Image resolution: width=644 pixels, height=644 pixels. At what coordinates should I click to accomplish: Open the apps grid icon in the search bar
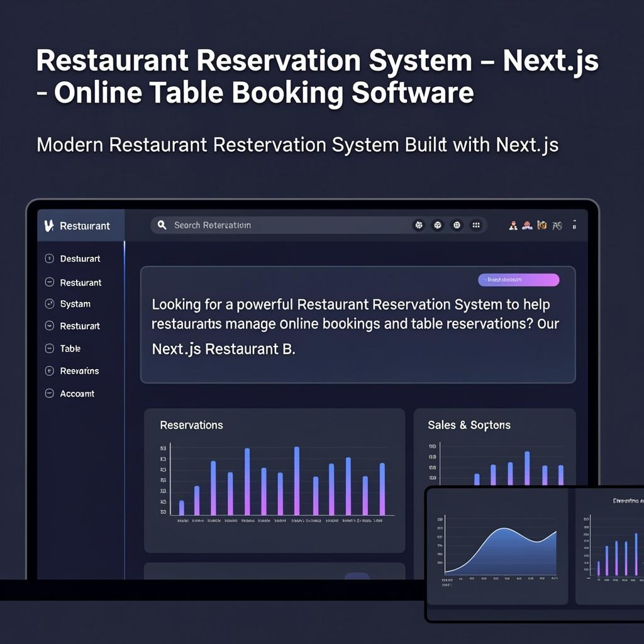(x=476, y=225)
